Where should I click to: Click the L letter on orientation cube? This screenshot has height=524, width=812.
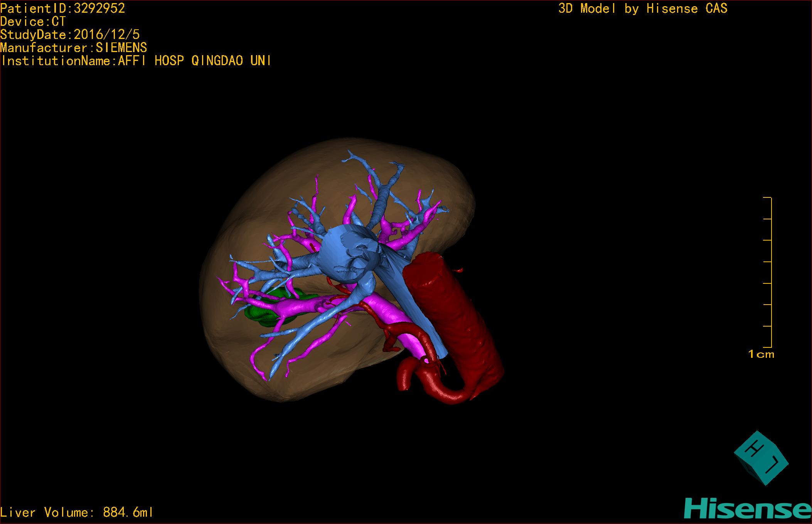pos(773,465)
